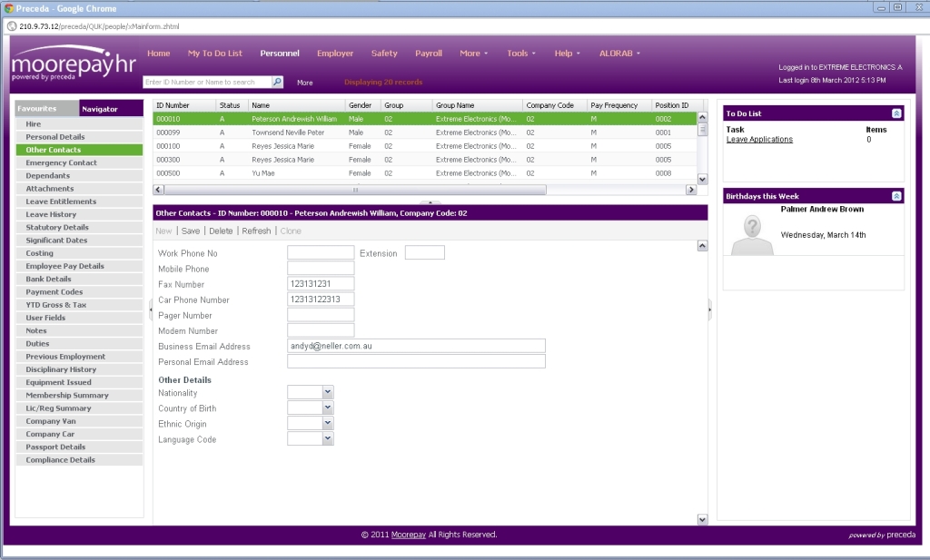Screen dimensions: 930x560
Task: Switch to the Favourites tab
Action: coord(47,108)
